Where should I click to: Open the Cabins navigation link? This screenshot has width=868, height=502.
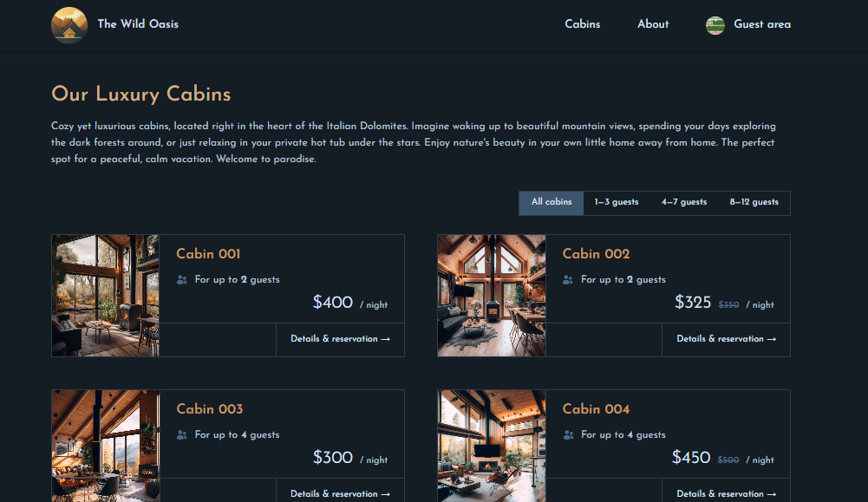(x=583, y=24)
